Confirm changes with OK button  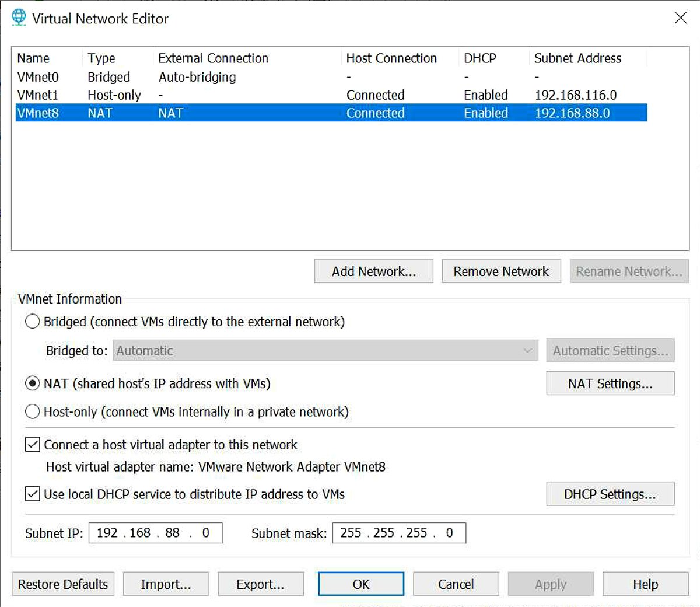point(360,584)
